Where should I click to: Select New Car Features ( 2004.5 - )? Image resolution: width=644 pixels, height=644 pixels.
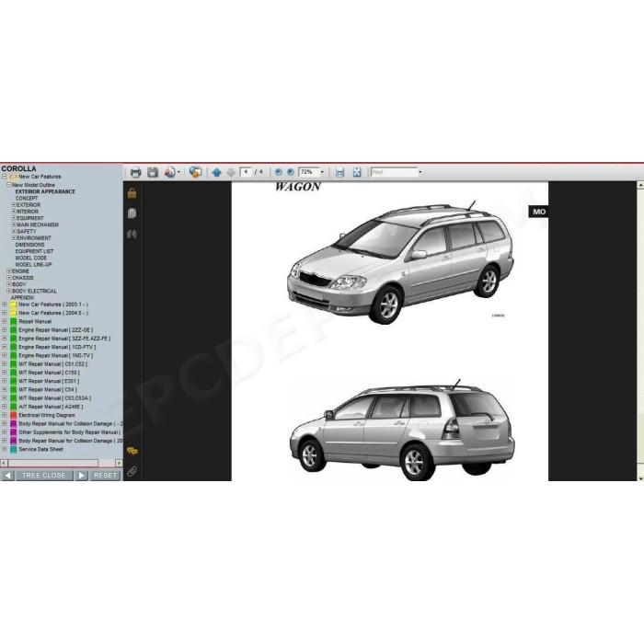[x=53, y=313]
